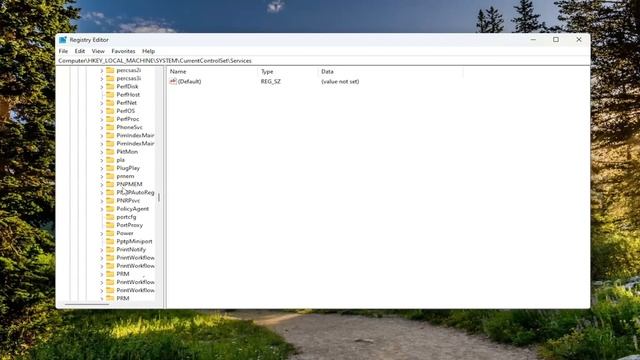Open the Edit menu
The width and height of the screenshot is (640, 360).
tap(80, 51)
